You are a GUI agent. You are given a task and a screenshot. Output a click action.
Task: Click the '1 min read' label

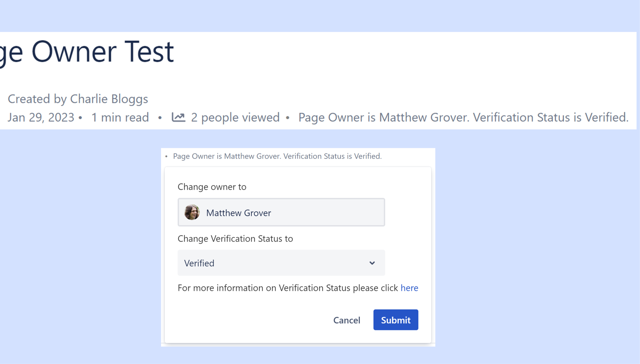(x=120, y=117)
